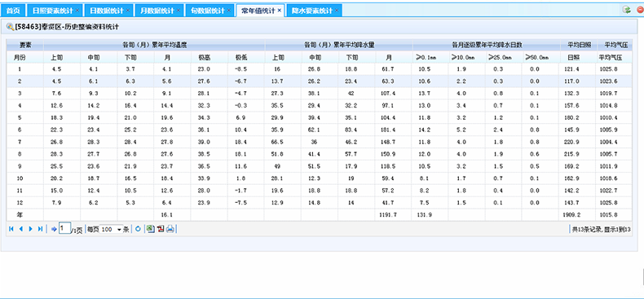Click the red icon at top right
The width and height of the screenshot is (644, 299).
(640, 10)
